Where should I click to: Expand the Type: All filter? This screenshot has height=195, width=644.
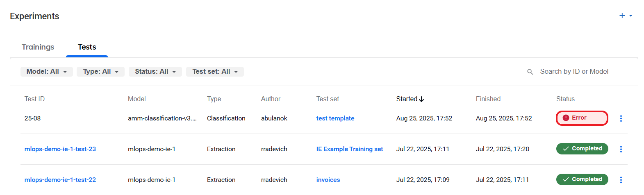pos(100,72)
